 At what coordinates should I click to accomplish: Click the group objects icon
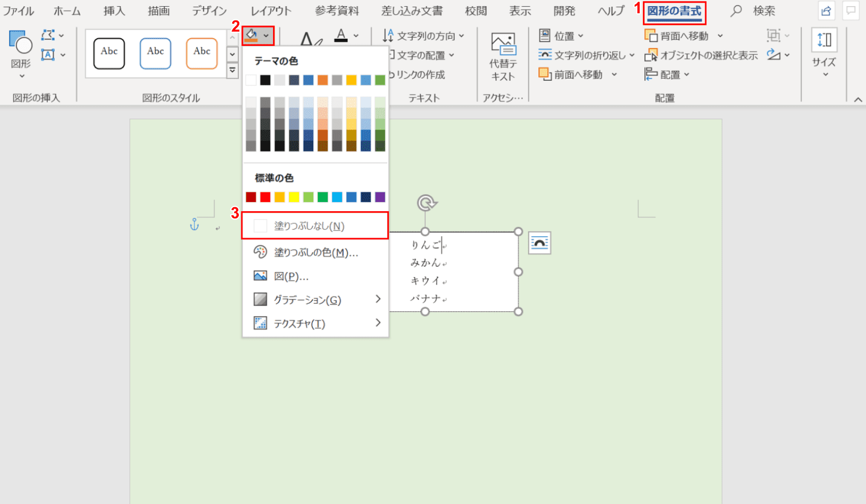pyautogui.click(x=774, y=35)
